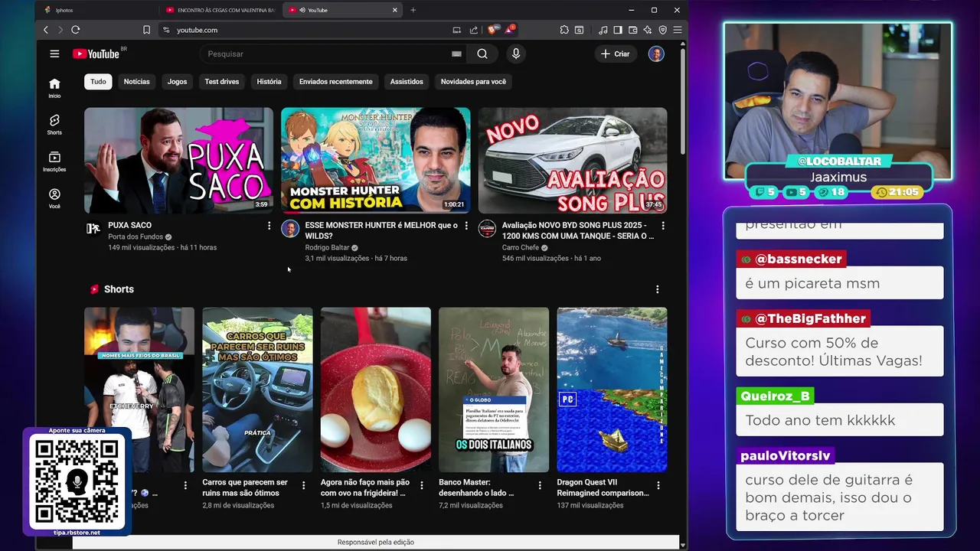
Task: Open the Shorts section options menu
Action: (x=657, y=289)
